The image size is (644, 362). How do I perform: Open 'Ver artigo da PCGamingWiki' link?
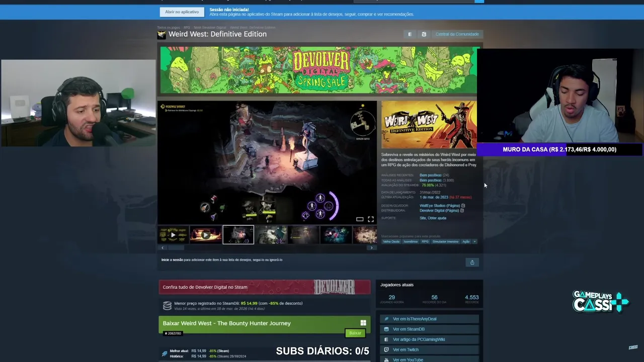429,339
